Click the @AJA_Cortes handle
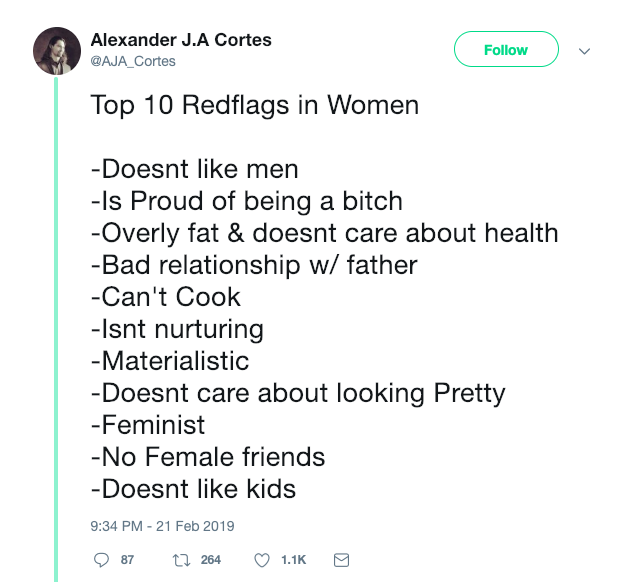 click(133, 61)
